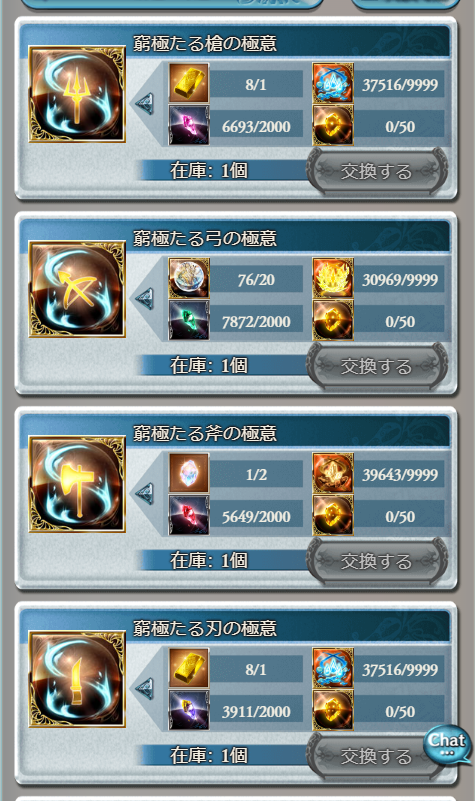Click 交換する for the dagger mastery

[x=377, y=757]
